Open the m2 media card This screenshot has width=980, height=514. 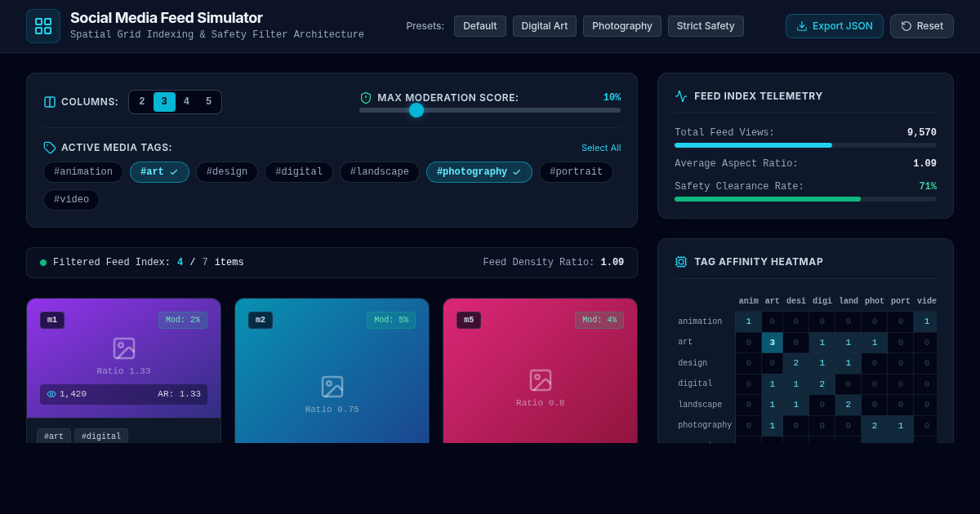(x=332, y=370)
